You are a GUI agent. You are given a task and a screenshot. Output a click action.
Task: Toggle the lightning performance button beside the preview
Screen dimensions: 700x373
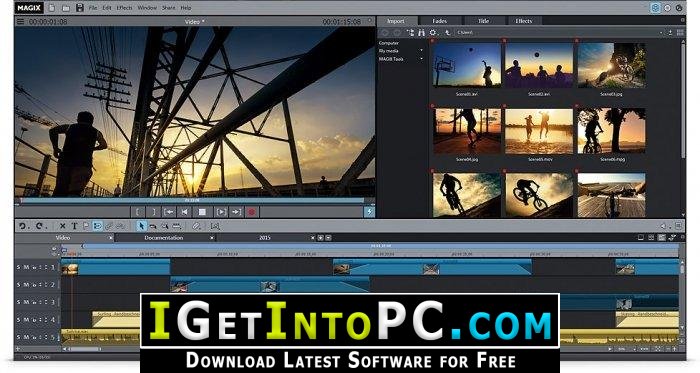click(369, 212)
